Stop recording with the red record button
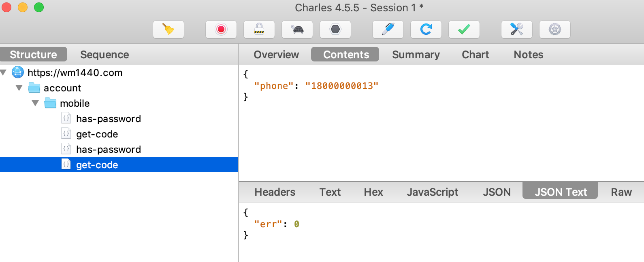This screenshot has width=644, height=262. [221, 30]
